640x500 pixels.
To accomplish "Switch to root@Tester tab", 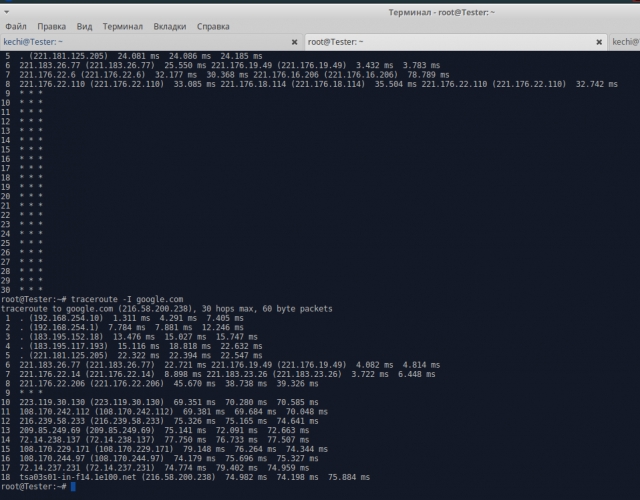I will point(456,42).
